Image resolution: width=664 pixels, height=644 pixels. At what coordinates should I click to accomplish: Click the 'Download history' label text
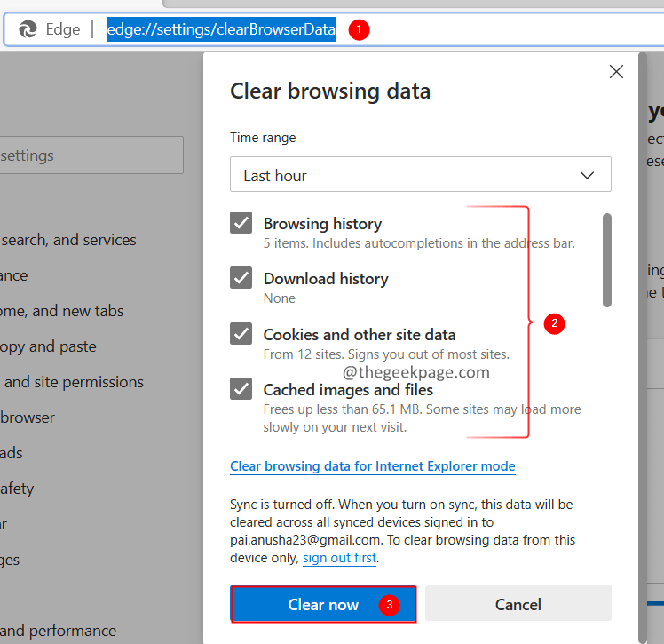pos(326,279)
